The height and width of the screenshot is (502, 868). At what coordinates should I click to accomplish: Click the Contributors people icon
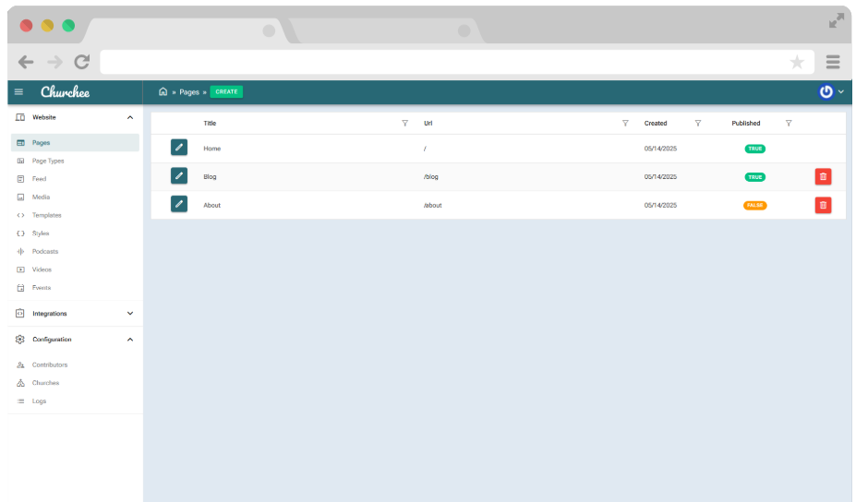tap(20, 365)
